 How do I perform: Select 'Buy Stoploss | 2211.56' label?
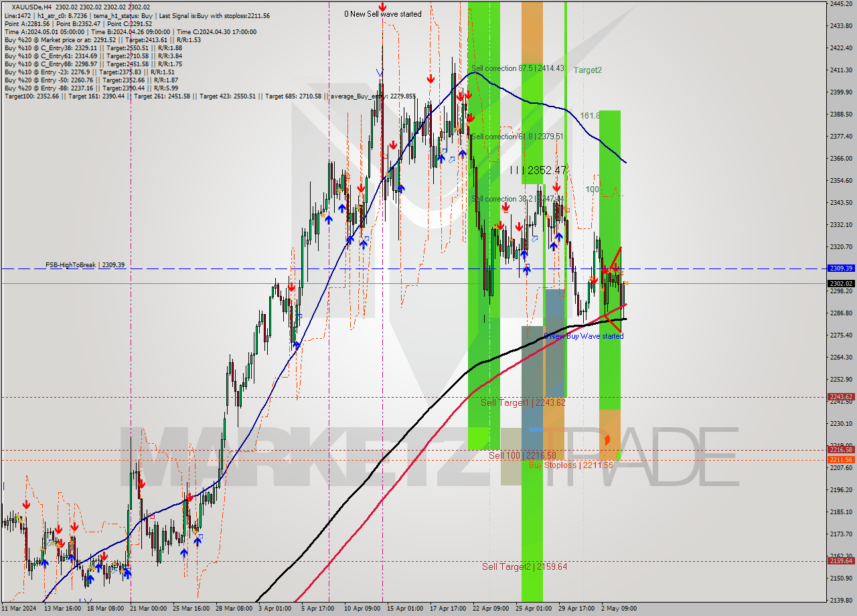click(570, 465)
